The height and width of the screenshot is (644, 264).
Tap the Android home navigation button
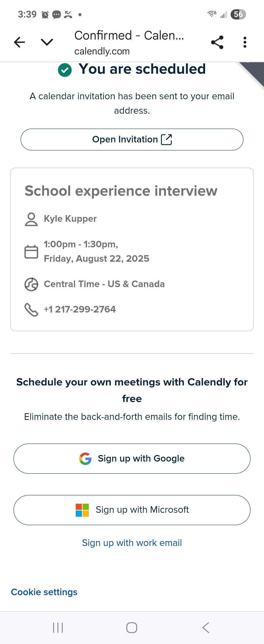(132, 627)
